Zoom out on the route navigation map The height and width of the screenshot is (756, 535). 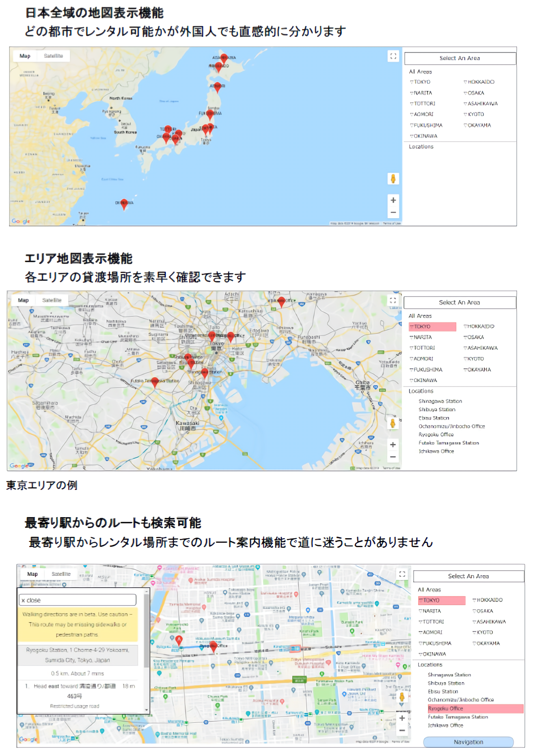pyautogui.click(x=402, y=730)
